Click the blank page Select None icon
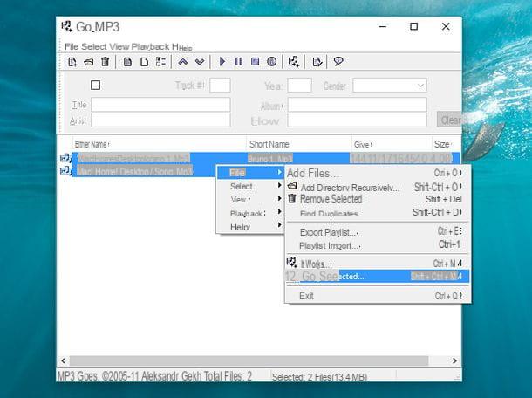Screen dimensions: 532x398 point(145,62)
